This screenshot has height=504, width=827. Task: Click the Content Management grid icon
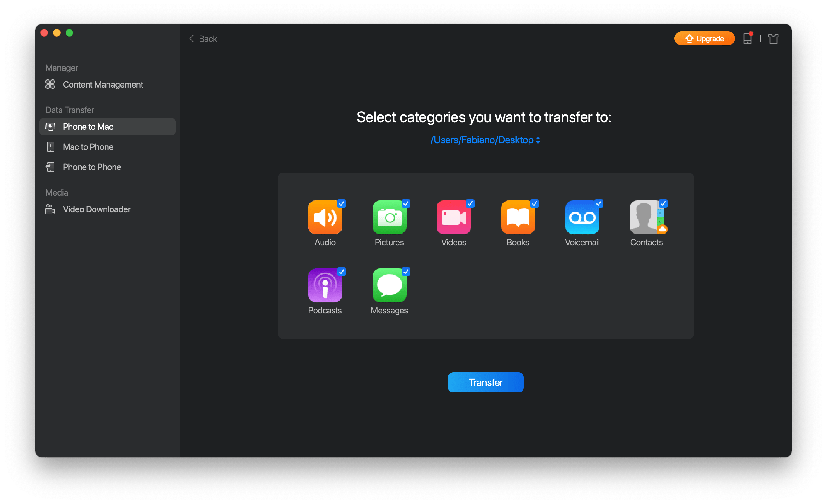[50, 84]
